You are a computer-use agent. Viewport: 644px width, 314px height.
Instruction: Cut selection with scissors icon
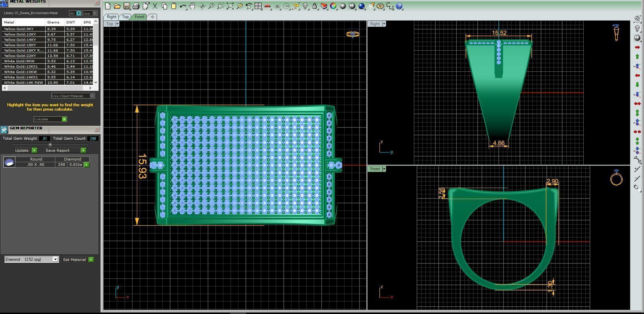pyautogui.click(x=155, y=6)
